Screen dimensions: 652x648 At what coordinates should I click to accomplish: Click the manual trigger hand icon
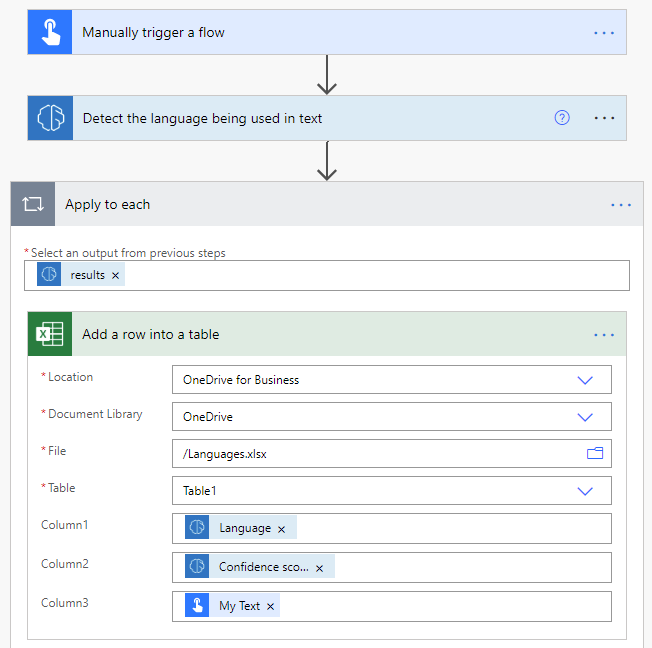pyautogui.click(x=50, y=32)
